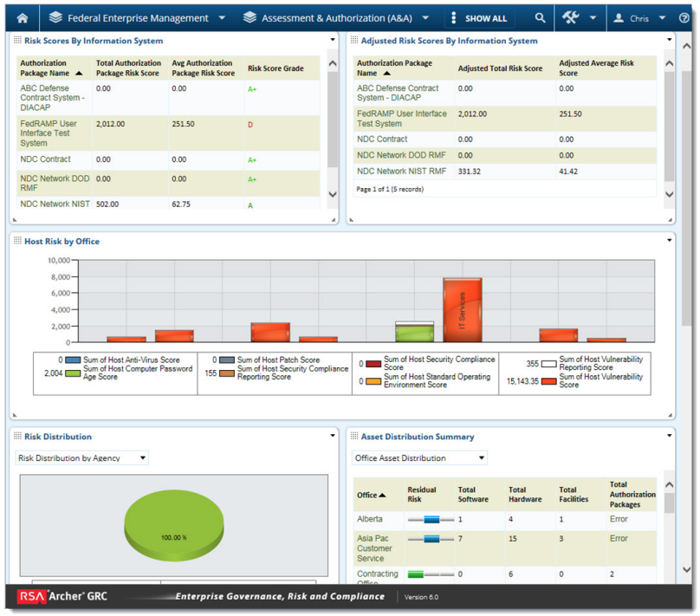Click the Authorization Package Name sort arrow in Risk Scores
700x616 pixels.
coord(79,73)
